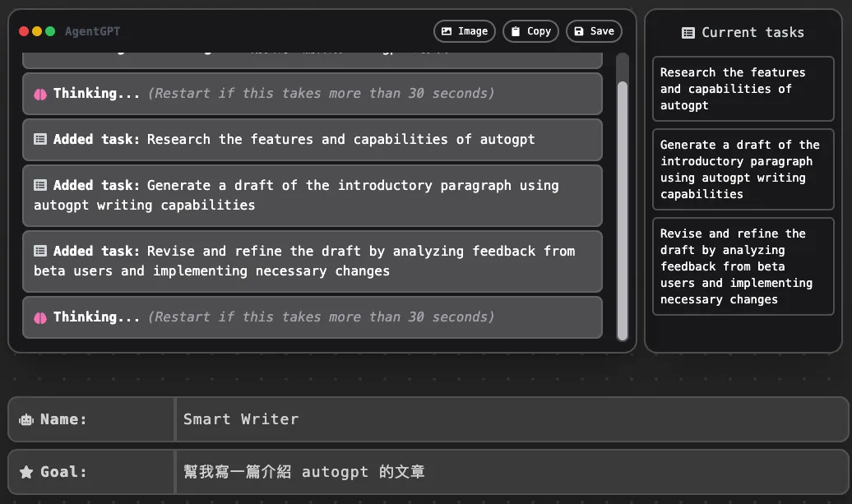
Task: Click the chat window vertical scrollbar
Action: point(623,210)
